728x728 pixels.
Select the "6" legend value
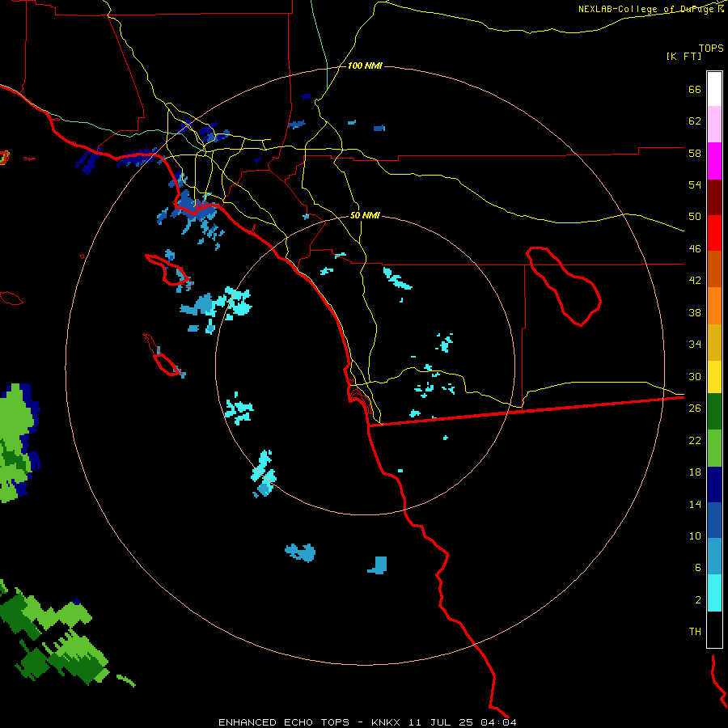[x=697, y=568]
